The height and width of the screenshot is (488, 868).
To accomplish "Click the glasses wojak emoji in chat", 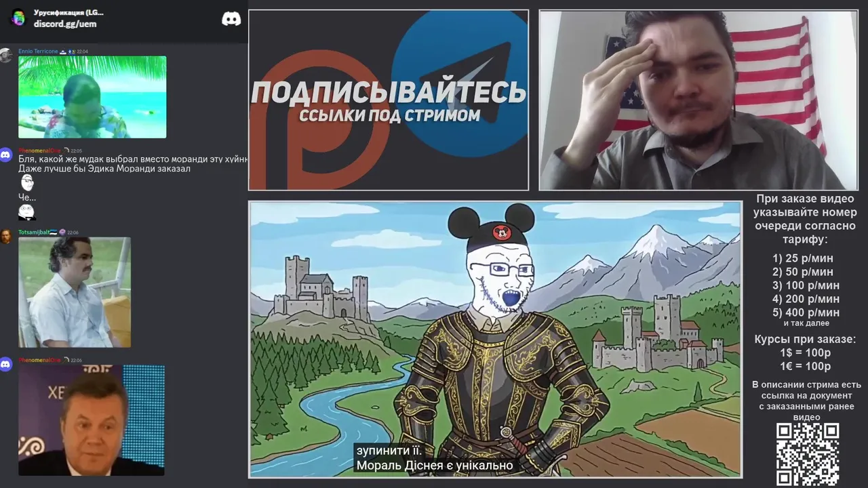I will (x=27, y=182).
